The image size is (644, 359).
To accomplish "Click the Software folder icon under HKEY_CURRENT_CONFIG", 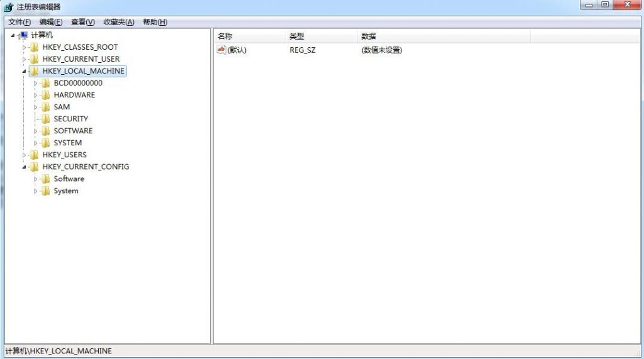I will [46, 179].
